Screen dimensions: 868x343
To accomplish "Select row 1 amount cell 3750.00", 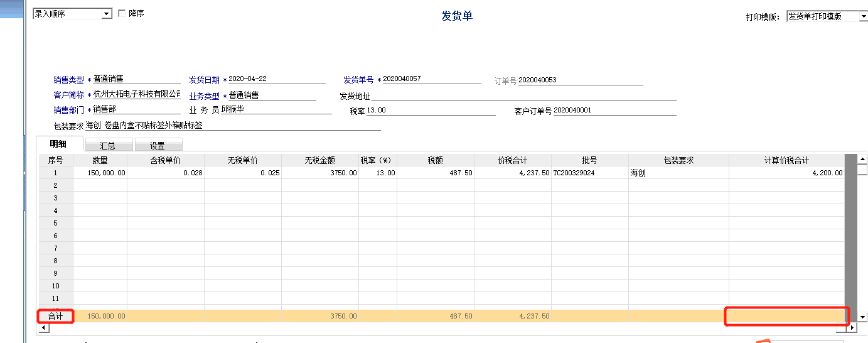I will (x=320, y=173).
